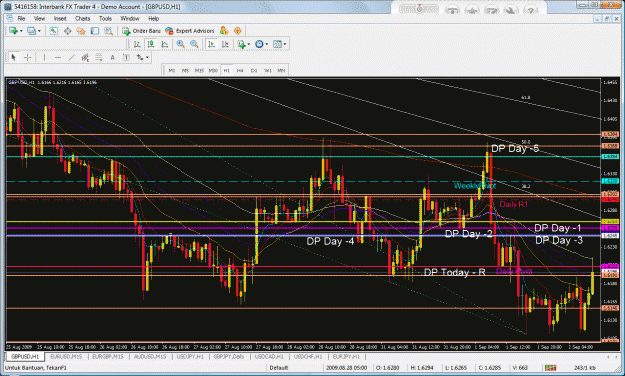Toggle Chart Shift option

click(x=225, y=44)
